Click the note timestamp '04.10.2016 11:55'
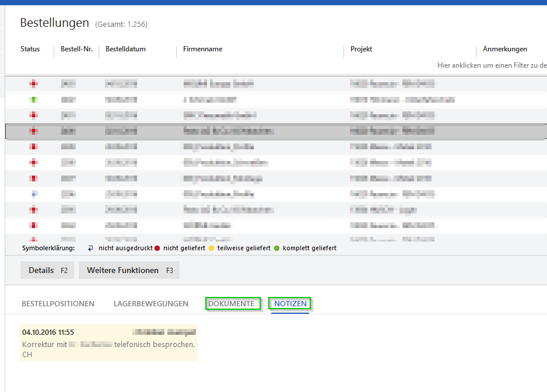The width and height of the screenshot is (547, 392). (x=48, y=332)
